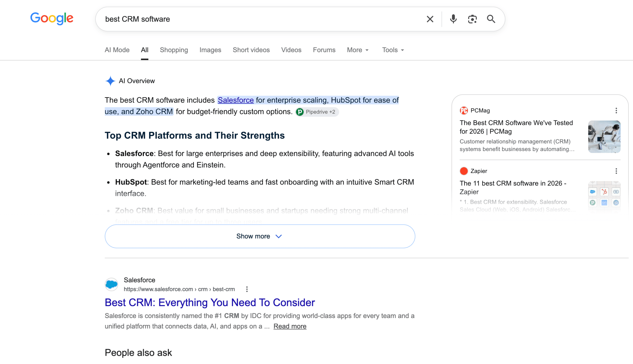This screenshot has width=633, height=364.
Task: Click the Salesforce site name above the URL
Action: point(139,280)
